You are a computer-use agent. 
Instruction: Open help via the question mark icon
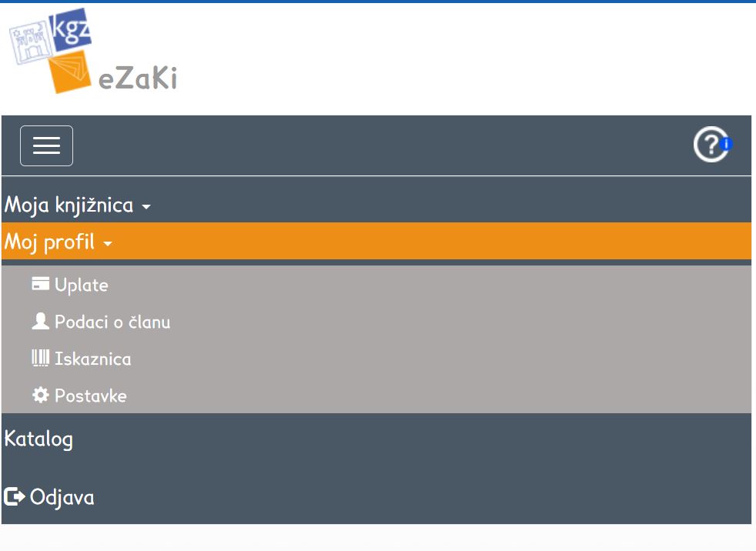(710, 145)
